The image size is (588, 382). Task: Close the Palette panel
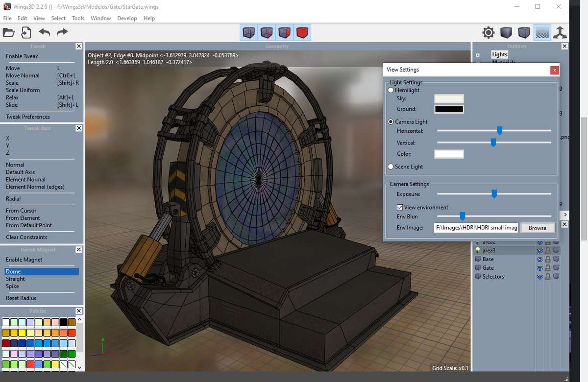point(79,311)
